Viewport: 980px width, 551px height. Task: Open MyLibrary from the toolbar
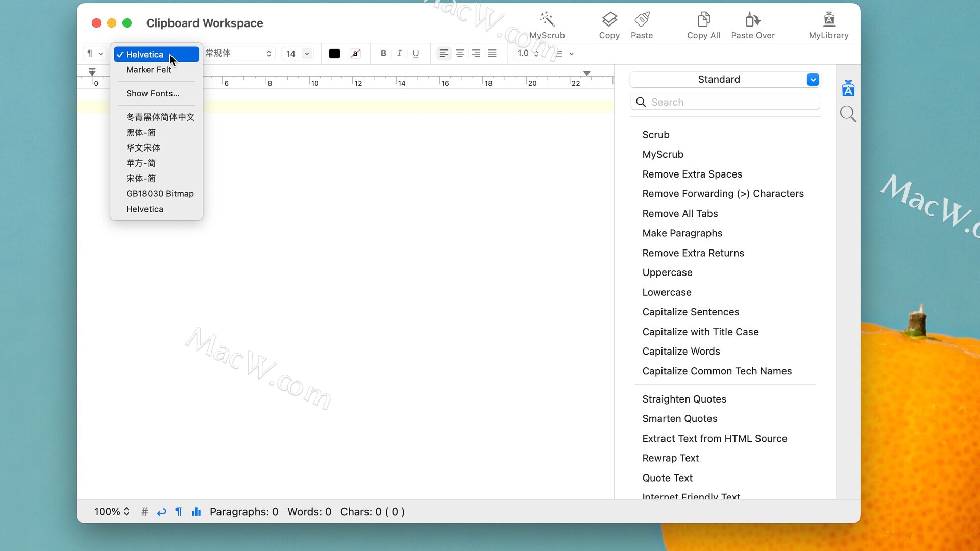pos(828,20)
